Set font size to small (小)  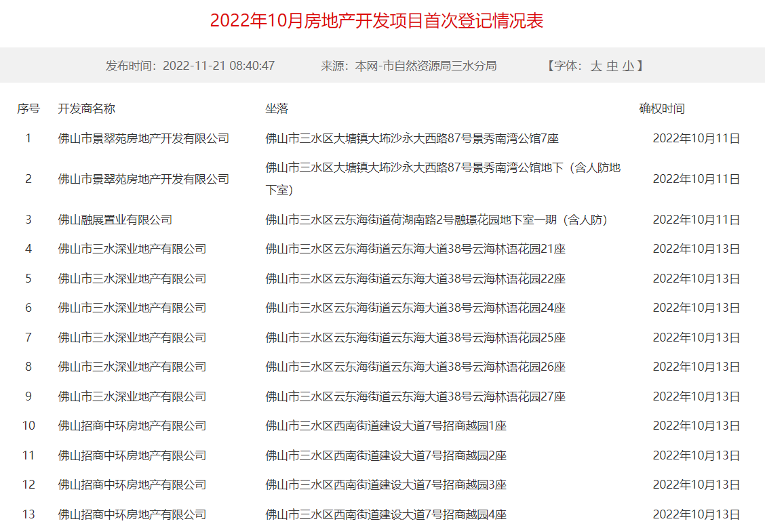(629, 66)
